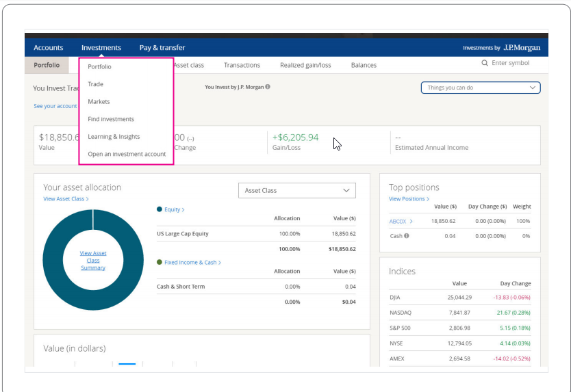Switch to the Balances tab
This screenshot has height=392, width=571.
tap(364, 65)
